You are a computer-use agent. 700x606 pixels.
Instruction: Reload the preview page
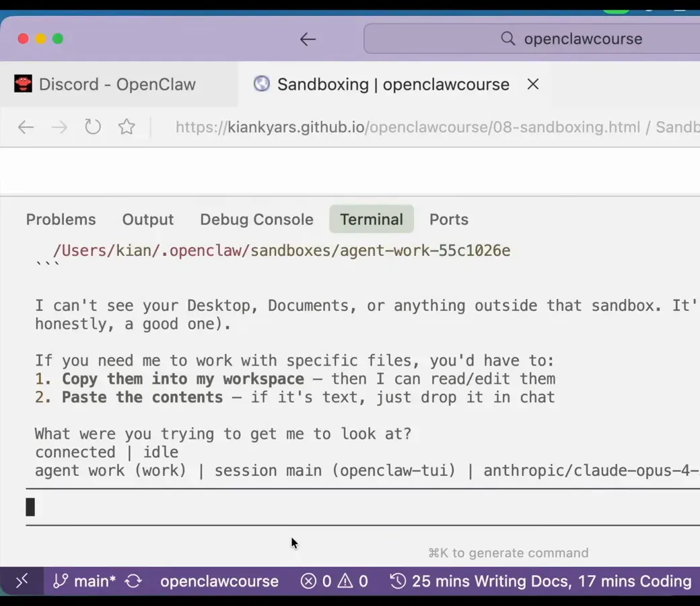coord(93,127)
